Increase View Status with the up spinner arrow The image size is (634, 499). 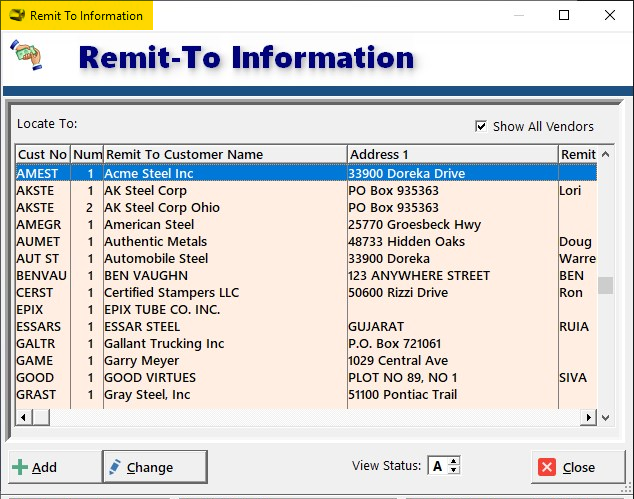(454, 461)
